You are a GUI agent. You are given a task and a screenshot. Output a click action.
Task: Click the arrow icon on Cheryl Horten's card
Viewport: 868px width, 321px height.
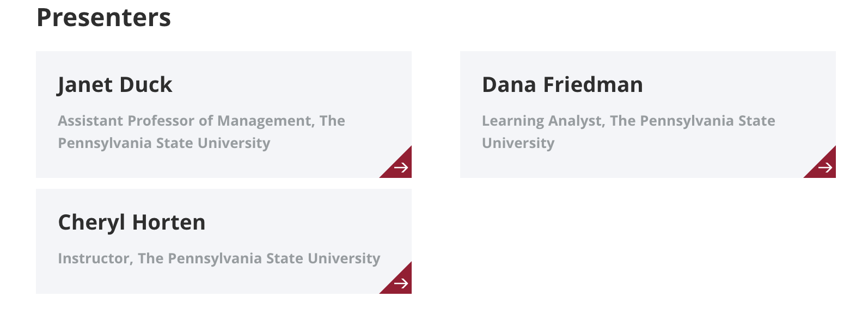tap(401, 283)
